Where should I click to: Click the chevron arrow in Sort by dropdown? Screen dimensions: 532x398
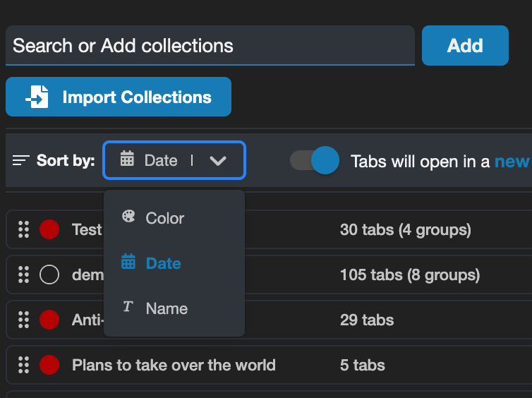coord(218,161)
